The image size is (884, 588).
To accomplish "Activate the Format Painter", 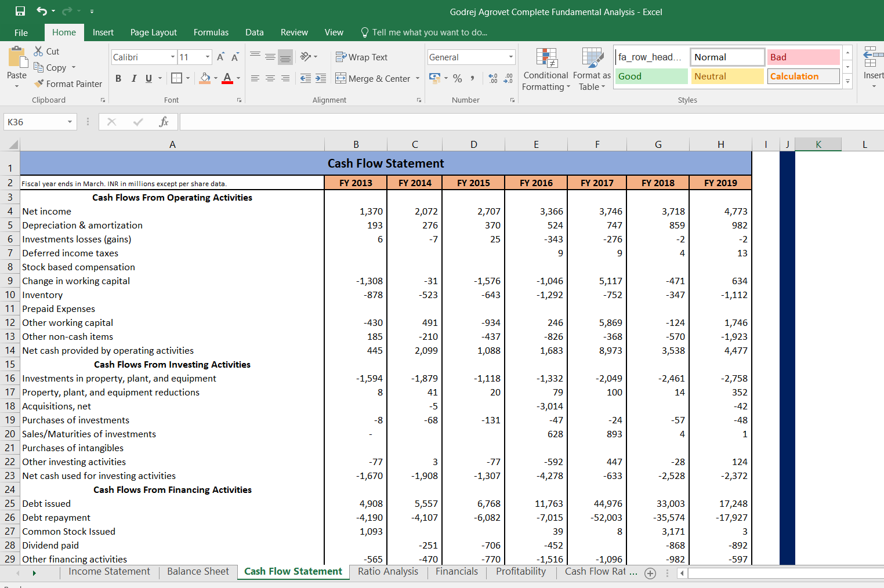I will [x=68, y=84].
